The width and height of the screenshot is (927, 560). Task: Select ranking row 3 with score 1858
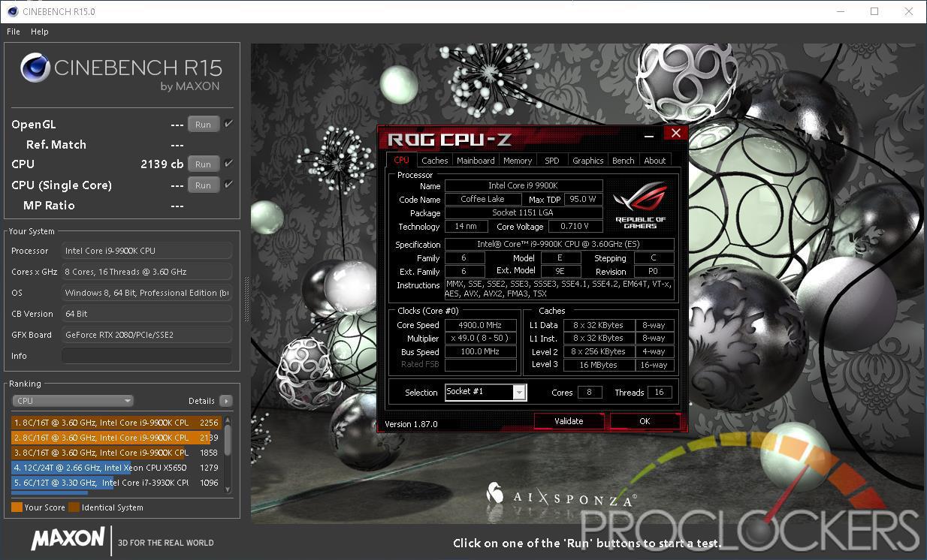click(116, 453)
